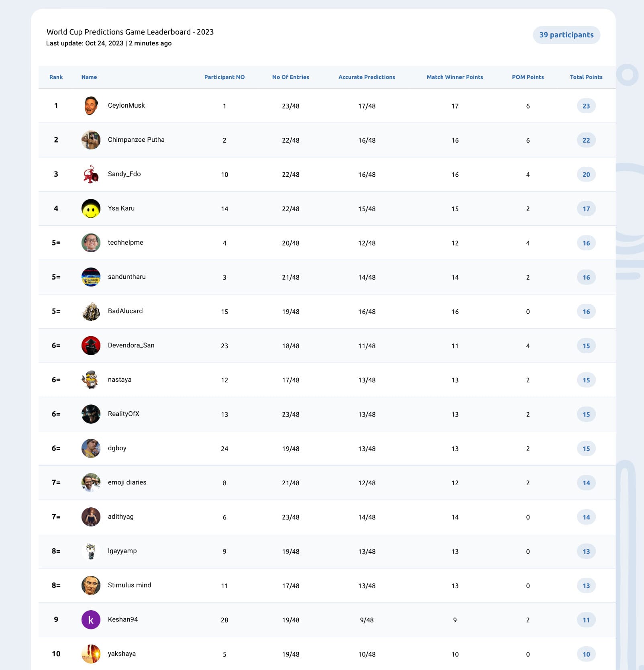Open the 39 participants badge
Viewport: 644px width, 670px height.
(x=566, y=35)
